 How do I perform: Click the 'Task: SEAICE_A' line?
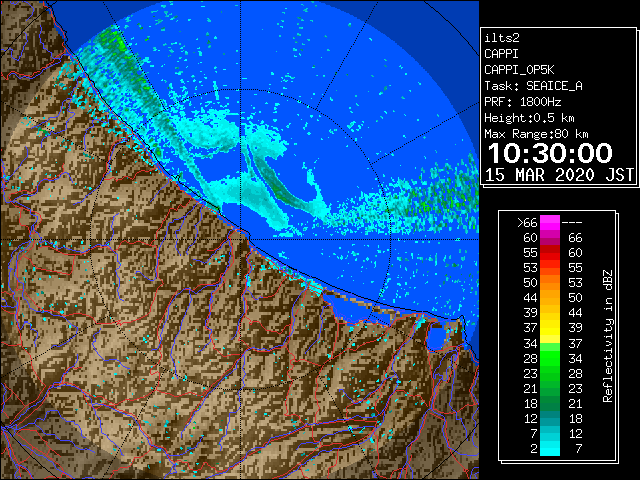[533, 86]
